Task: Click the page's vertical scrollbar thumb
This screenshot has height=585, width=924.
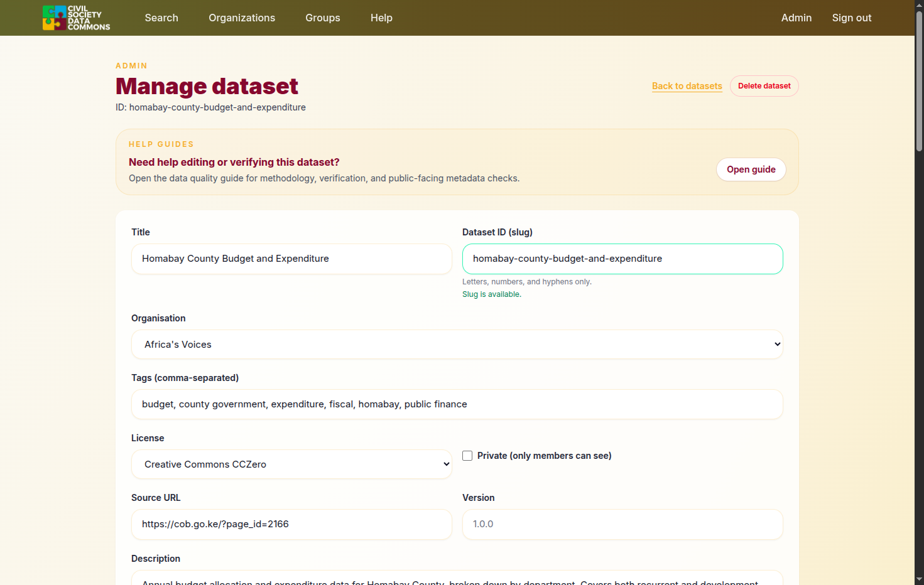Action: point(919,82)
